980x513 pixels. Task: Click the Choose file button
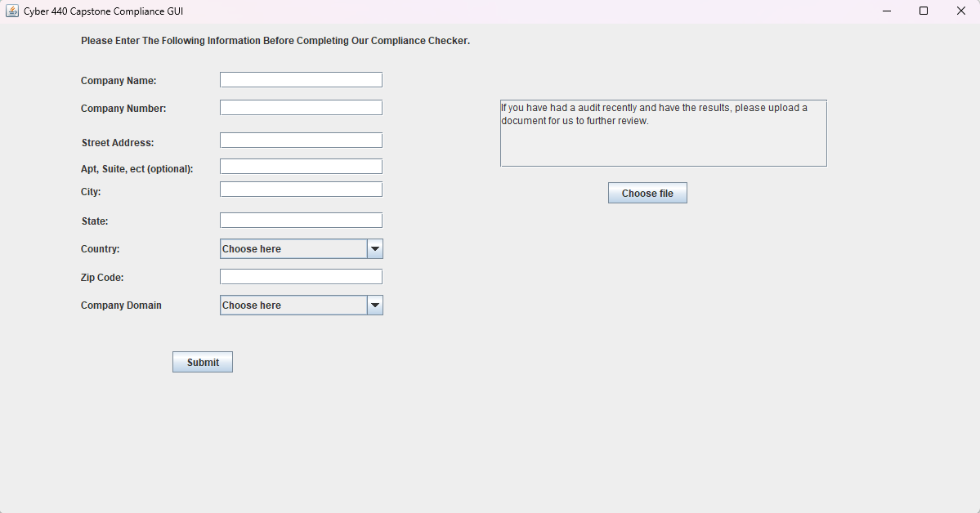(647, 194)
